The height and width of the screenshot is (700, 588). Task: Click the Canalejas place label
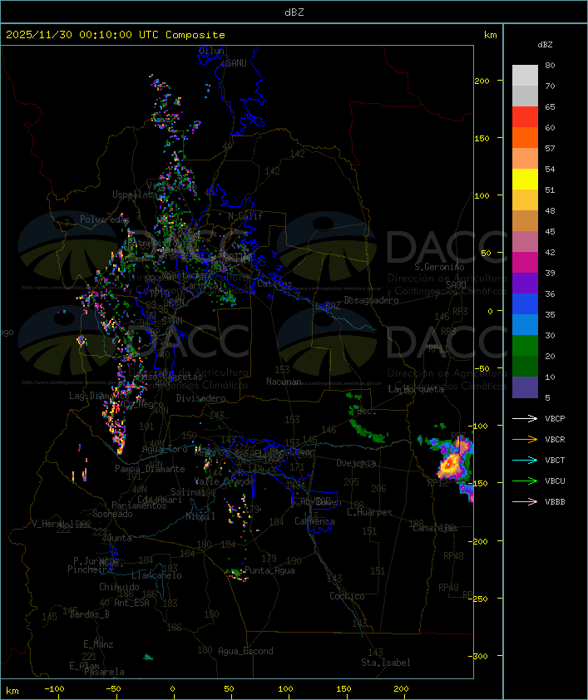tap(435, 528)
